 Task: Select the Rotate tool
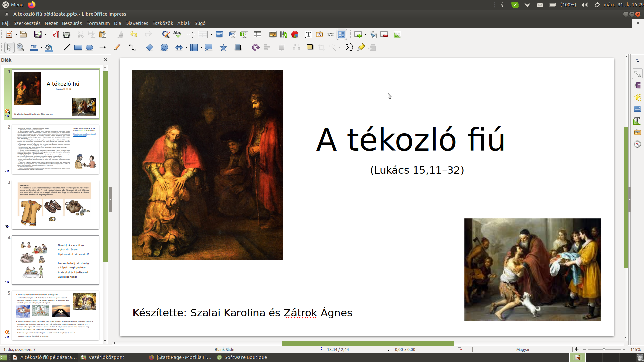click(x=256, y=47)
